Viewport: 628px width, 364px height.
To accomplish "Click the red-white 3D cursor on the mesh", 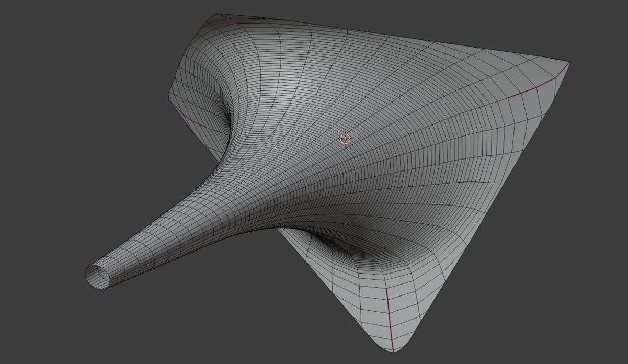I will pyautogui.click(x=345, y=139).
